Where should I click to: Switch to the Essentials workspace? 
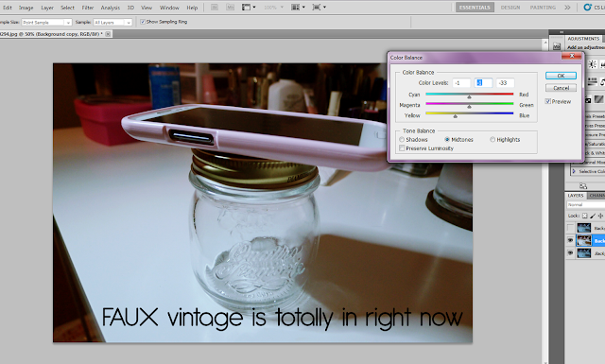pyautogui.click(x=475, y=8)
